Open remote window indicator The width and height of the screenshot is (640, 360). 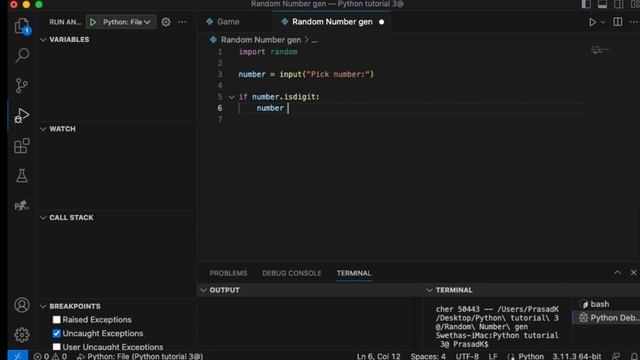(18, 356)
